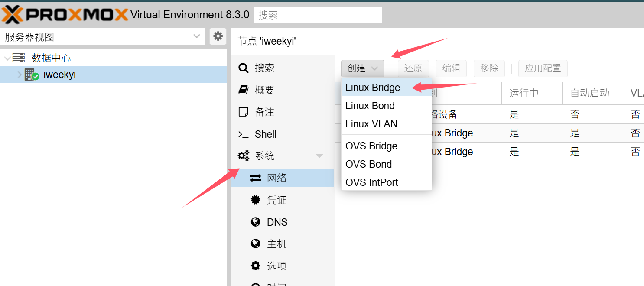Open the Shell terminal icon
This screenshot has width=644, height=286.
pyautogui.click(x=244, y=134)
